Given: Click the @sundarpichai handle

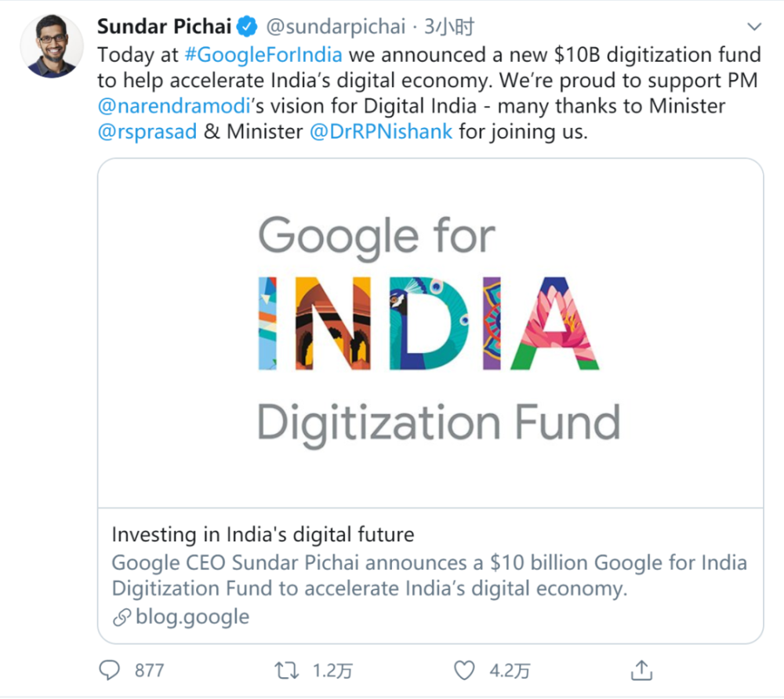Looking at the screenshot, I should (x=336, y=27).
